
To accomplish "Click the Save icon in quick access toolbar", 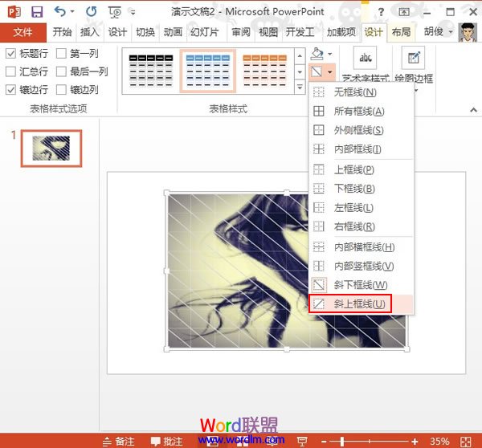I will coord(37,12).
